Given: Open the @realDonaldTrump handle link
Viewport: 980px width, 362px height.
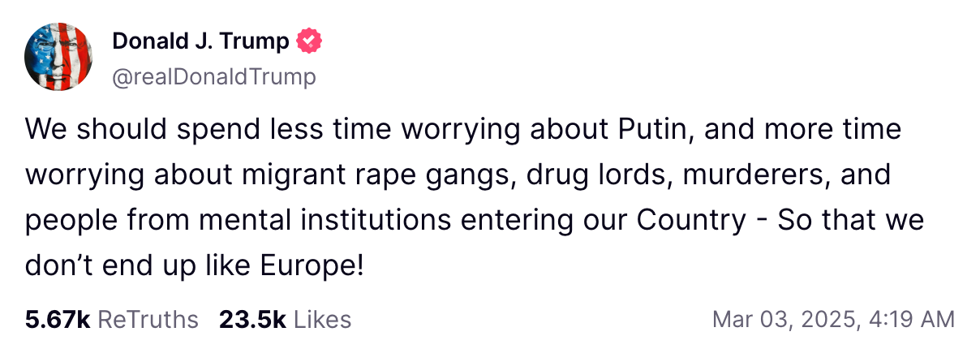Looking at the screenshot, I should (214, 76).
